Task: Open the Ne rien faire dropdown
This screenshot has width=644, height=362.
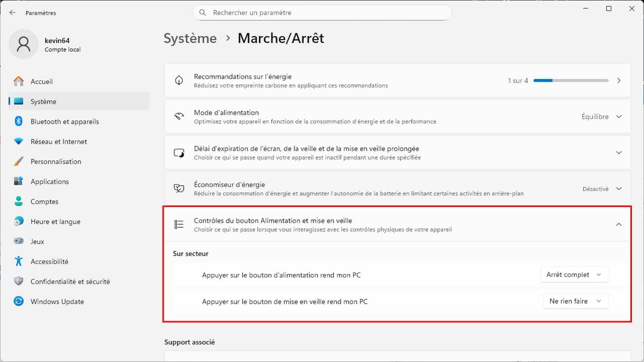Action: (x=575, y=301)
